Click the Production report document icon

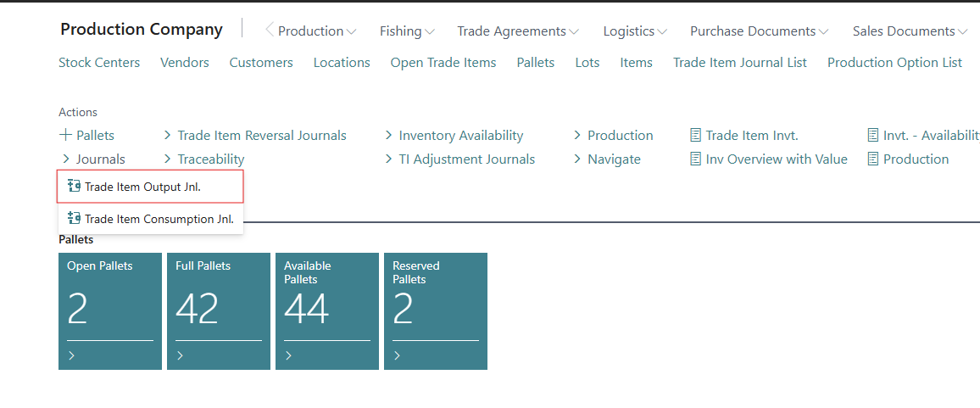[873, 159]
